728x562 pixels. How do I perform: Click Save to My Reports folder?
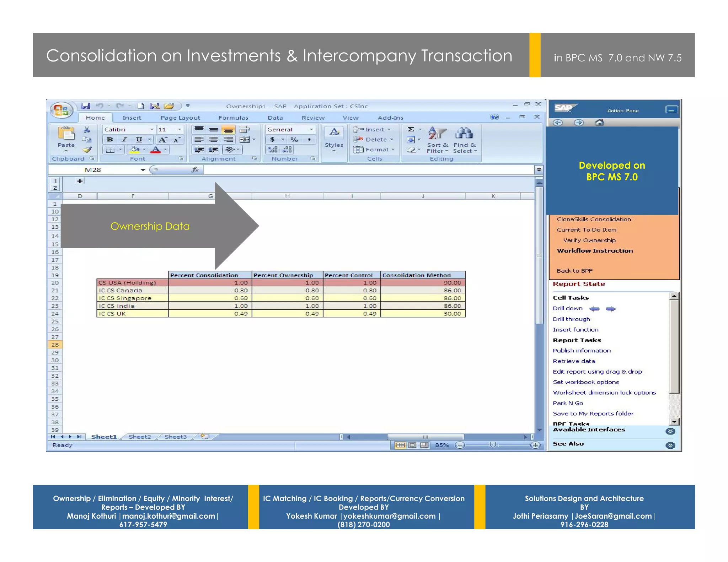593,414
